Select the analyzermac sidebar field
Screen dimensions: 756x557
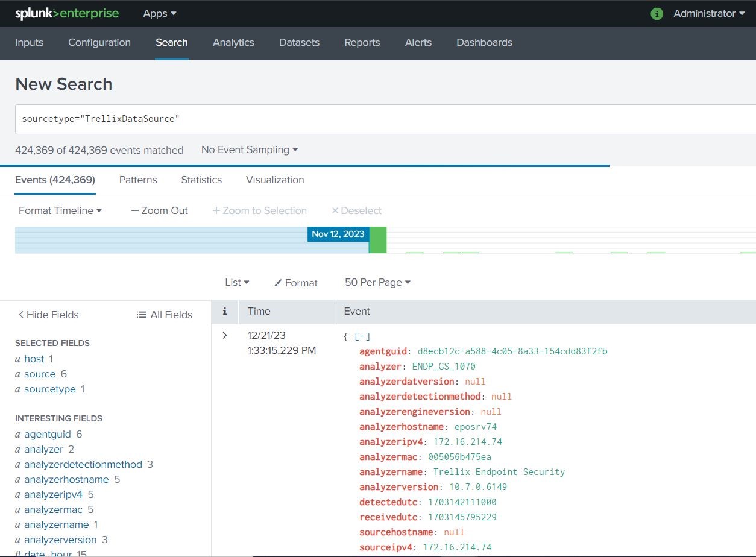(53, 509)
